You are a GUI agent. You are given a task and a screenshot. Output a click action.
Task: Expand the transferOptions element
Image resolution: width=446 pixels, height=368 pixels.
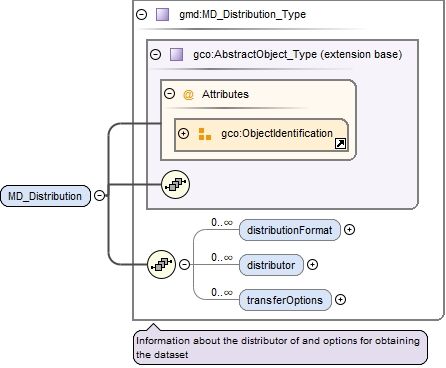[x=340, y=299]
